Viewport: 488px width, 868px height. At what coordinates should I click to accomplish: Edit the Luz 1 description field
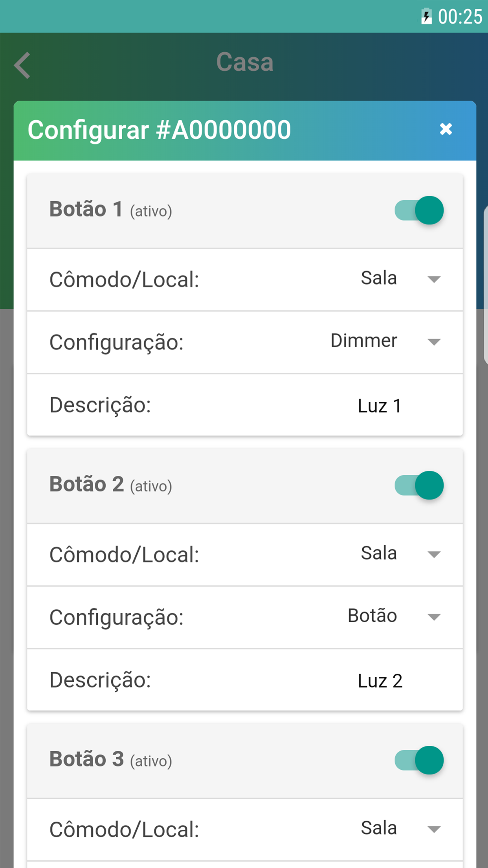click(x=380, y=406)
